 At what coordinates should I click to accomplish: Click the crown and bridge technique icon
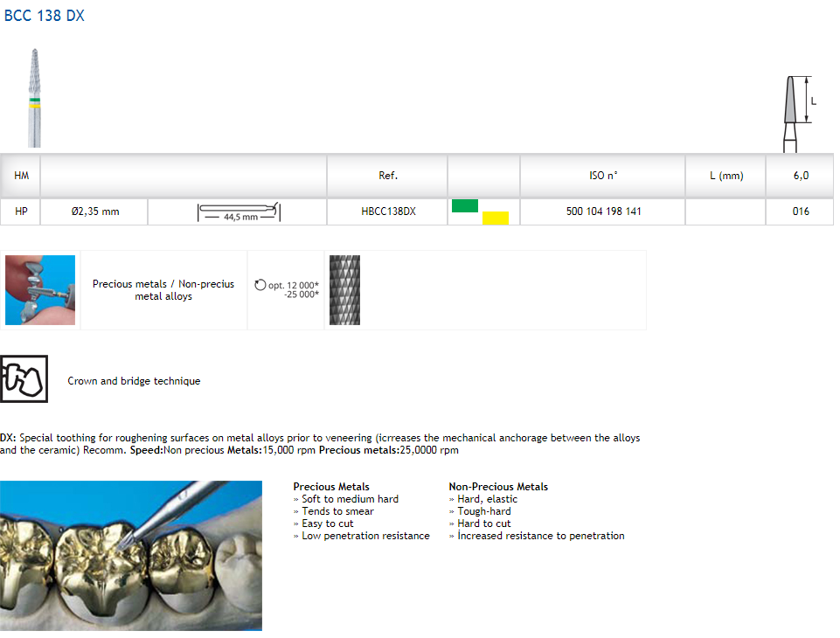click(x=24, y=379)
